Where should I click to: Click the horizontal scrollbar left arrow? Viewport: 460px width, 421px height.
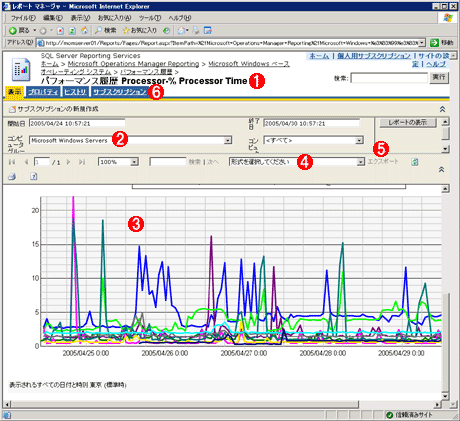tap(7, 404)
